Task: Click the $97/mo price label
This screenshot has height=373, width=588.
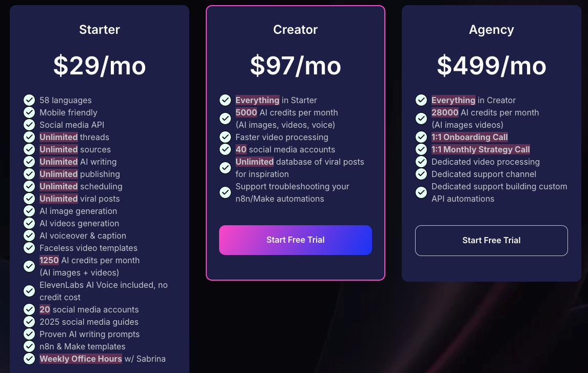Action: point(295,66)
